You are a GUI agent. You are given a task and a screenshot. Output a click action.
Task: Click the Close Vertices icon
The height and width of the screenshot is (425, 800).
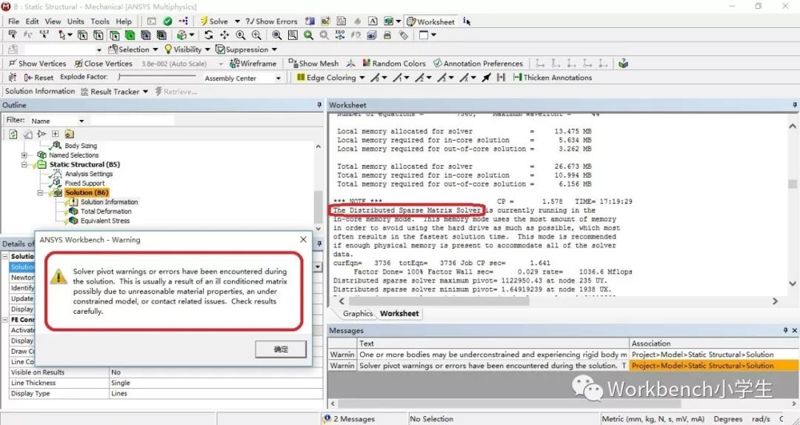pyautogui.click(x=78, y=63)
